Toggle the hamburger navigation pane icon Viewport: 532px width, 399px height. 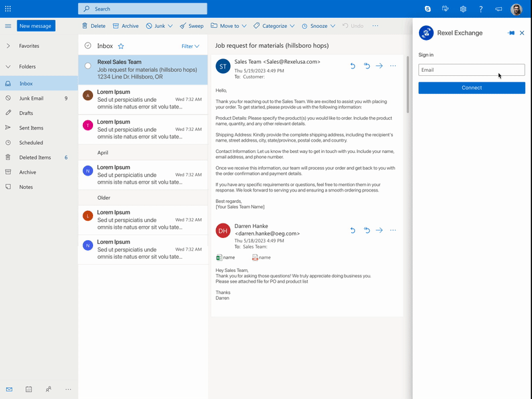coord(8,26)
